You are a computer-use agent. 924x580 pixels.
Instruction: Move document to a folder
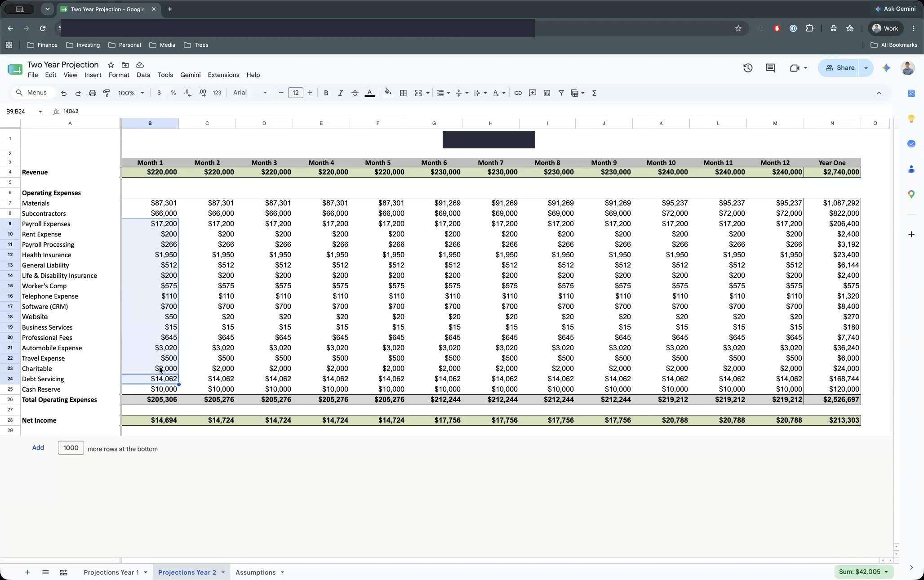(x=125, y=65)
